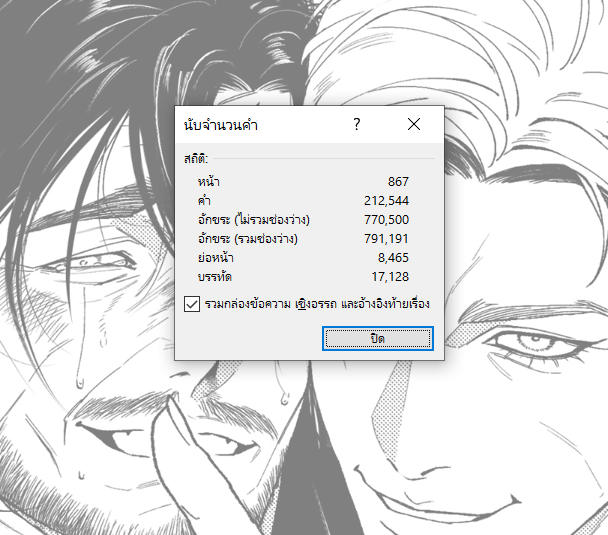The image size is (608, 535).
Task: Click the question mark help icon
Action: 357,124
